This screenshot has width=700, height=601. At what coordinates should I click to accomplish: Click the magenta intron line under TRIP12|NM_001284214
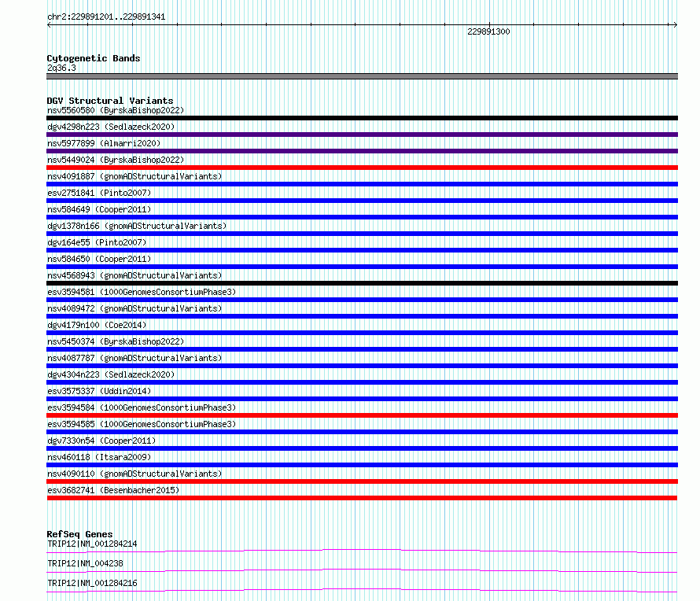[362, 551]
